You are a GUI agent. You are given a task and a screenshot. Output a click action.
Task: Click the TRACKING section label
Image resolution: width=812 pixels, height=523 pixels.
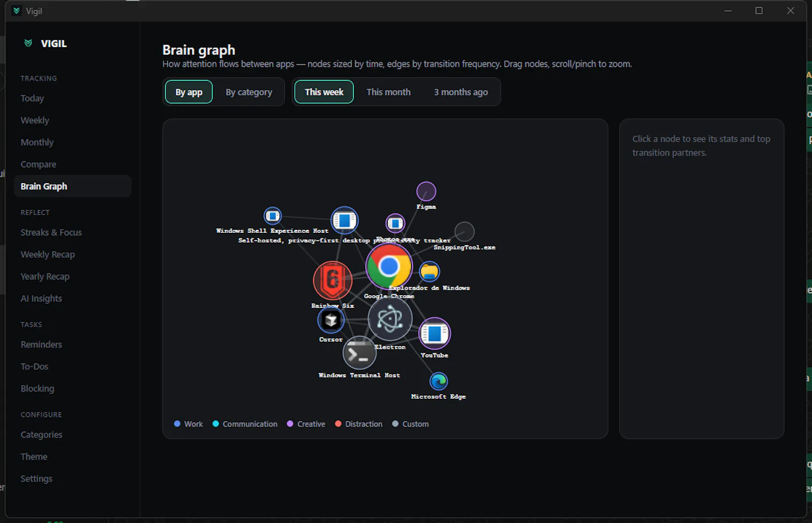39,79
